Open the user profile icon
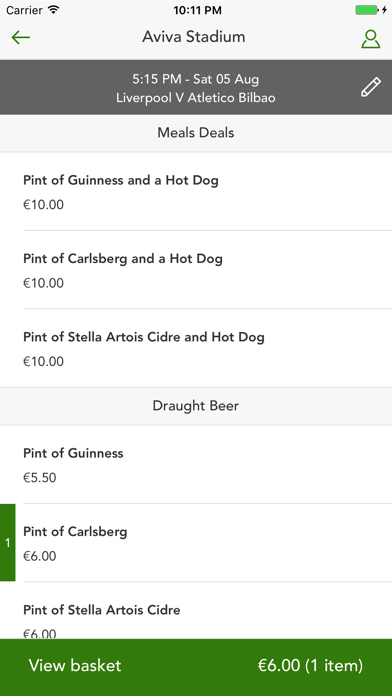Viewport: 392px width, 696px height. click(370, 39)
